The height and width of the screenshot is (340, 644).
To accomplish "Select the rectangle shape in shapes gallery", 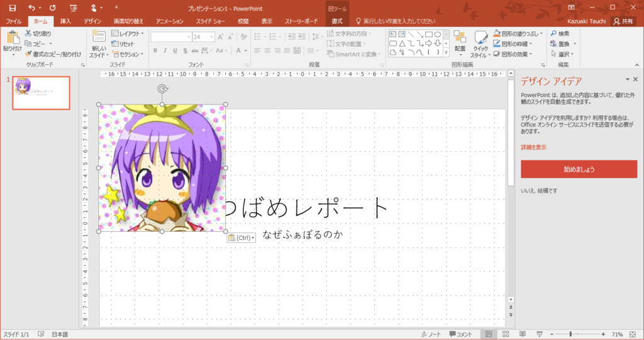I will tap(429, 35).
